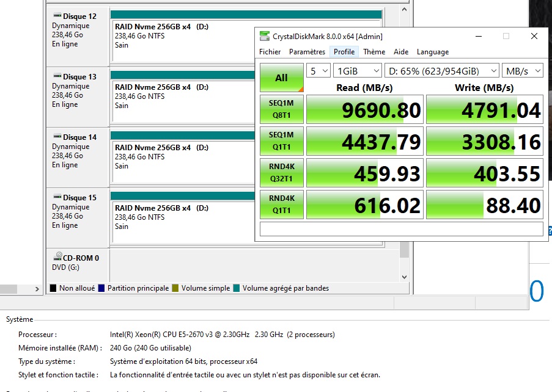This screenshot has height=392, width=552.
Task: Select the Disque 14 drive icon
Action: [x=57, y=136]
